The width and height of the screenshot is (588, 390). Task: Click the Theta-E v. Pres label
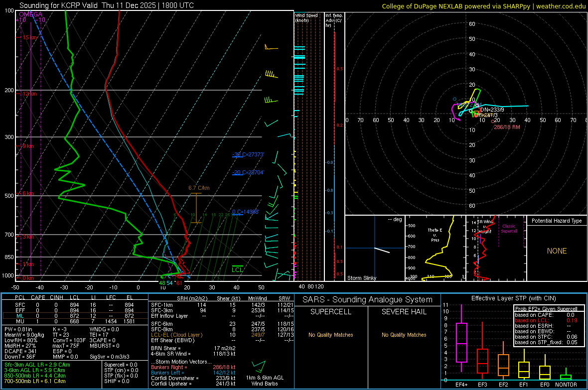tap(435, 235)
